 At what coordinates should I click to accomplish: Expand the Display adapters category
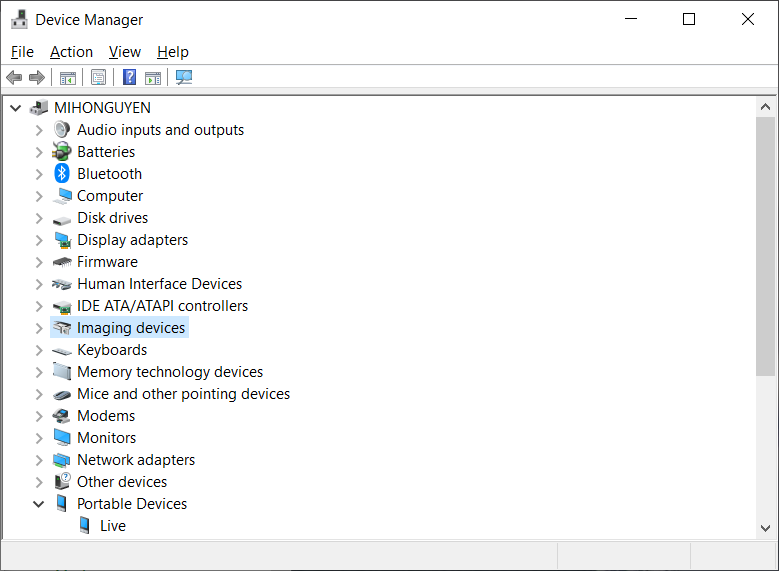click(39, 240)
